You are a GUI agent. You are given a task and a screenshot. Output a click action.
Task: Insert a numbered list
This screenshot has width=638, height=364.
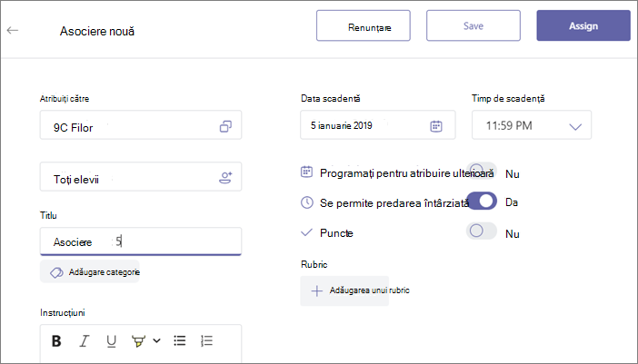point(206,340)
